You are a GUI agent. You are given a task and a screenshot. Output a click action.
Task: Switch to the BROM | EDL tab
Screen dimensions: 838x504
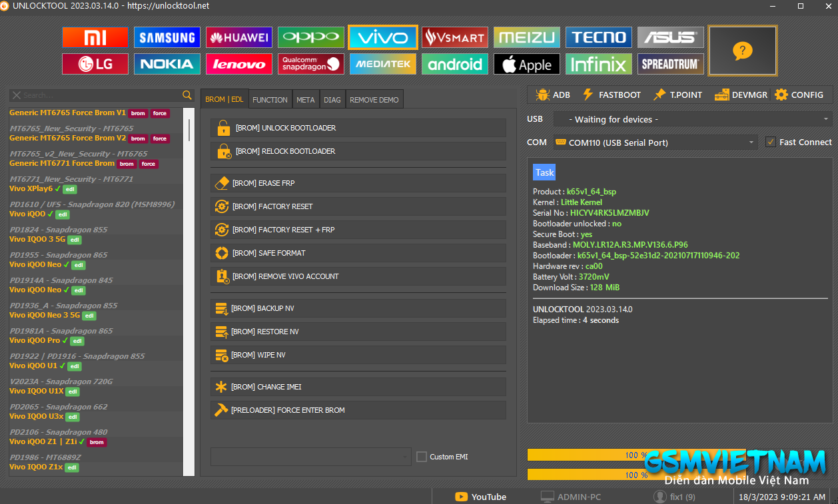(224, 99)
